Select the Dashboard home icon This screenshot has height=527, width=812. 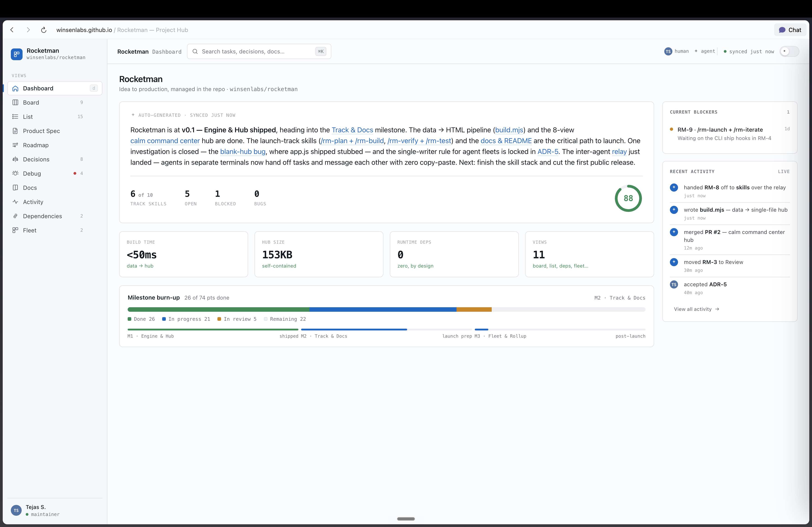pyautogui.click(x=15, y=88)
